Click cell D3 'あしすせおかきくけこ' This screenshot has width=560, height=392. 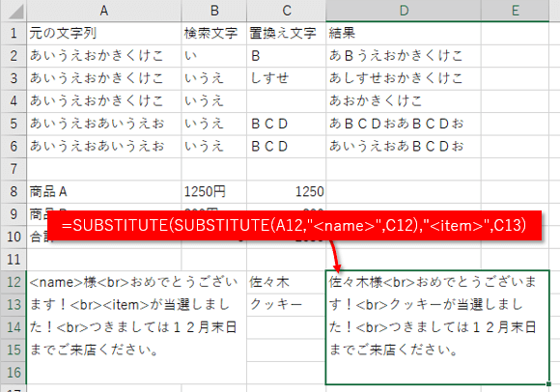[x=404, y=78]
